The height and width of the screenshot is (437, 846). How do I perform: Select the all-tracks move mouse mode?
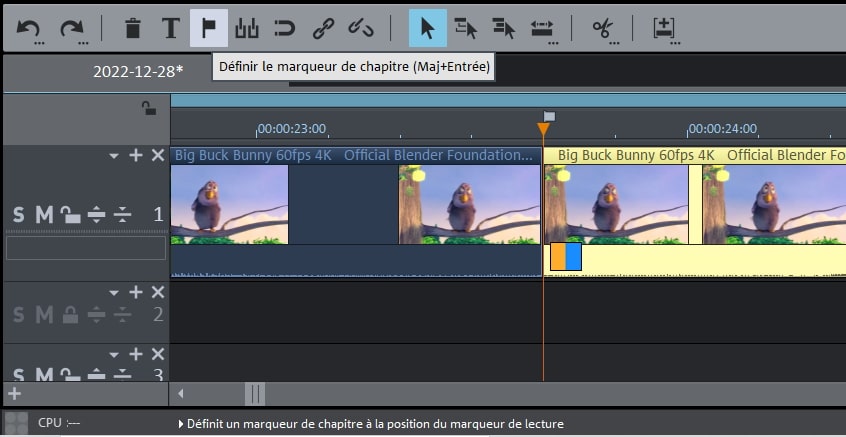click(x=504, y=28)
